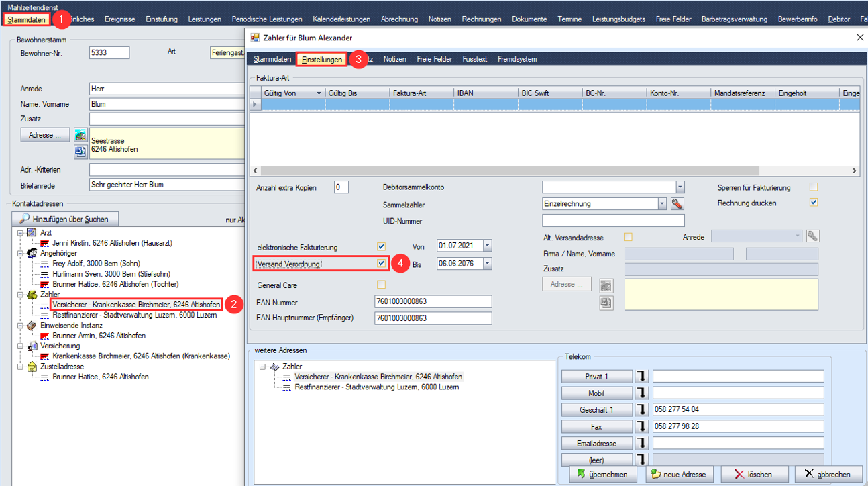The width and height of the screenshot is (868, 486).
Task: Click Hinzufügen über Suchen button
Action: 66,219
